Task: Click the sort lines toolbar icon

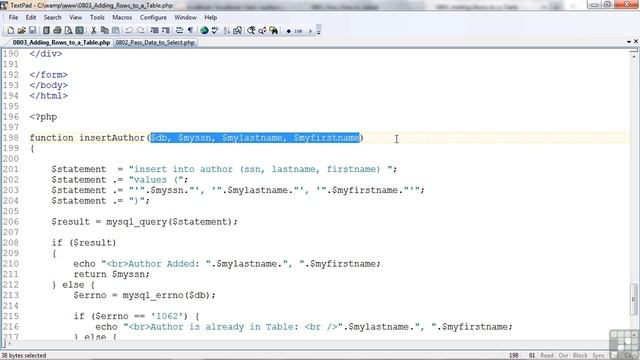Action: click(226, 31)
